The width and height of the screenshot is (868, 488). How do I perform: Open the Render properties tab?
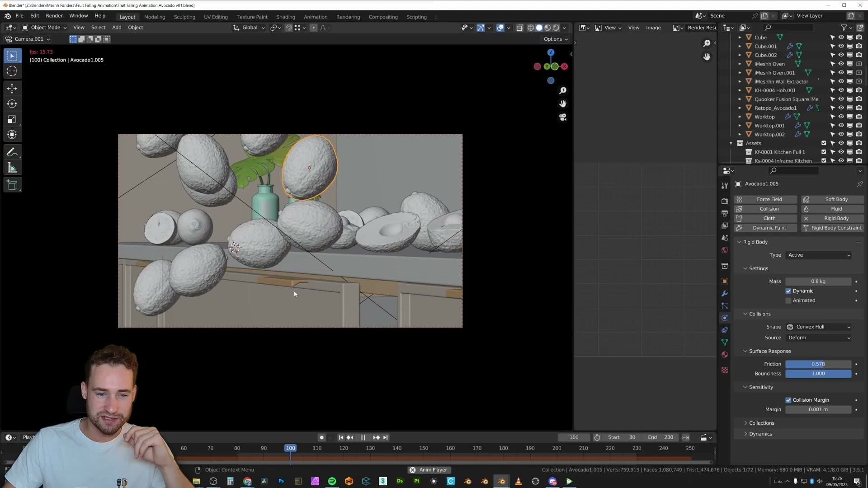pos(725,201)
